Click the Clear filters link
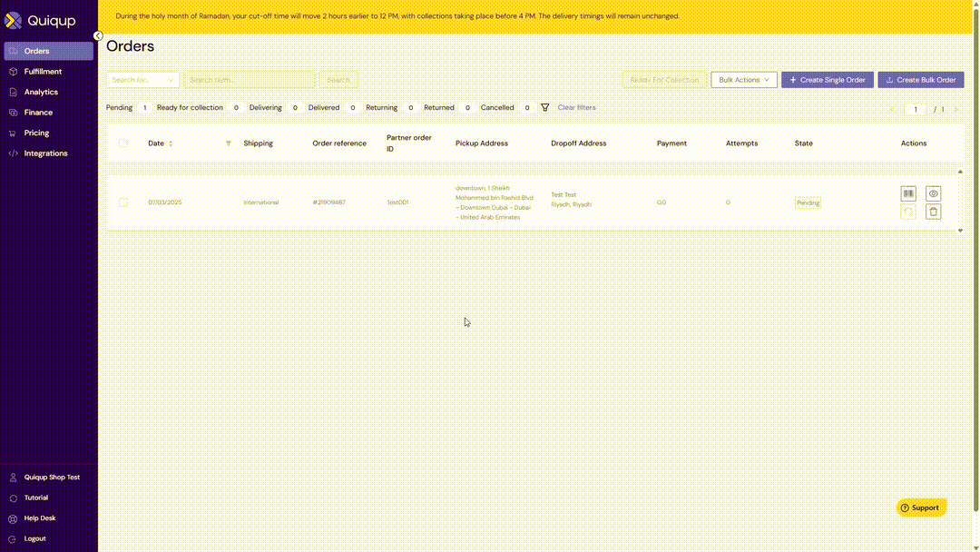 (x=576, y=107)
